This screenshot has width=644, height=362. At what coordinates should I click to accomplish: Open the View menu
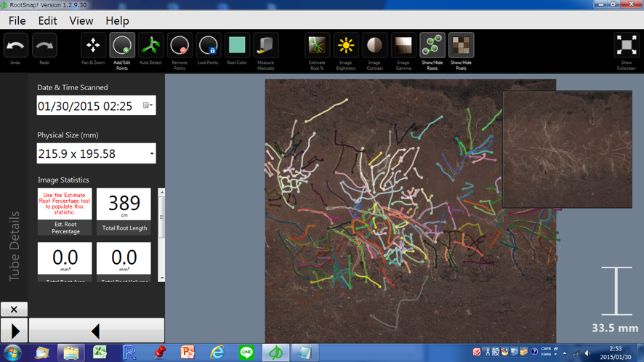click(81, 21)
